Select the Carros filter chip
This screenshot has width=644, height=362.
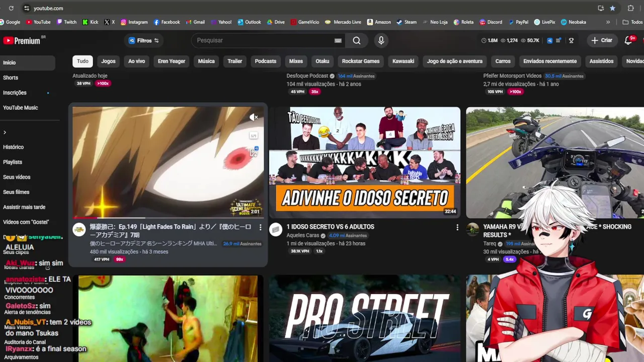pos(503,61)
